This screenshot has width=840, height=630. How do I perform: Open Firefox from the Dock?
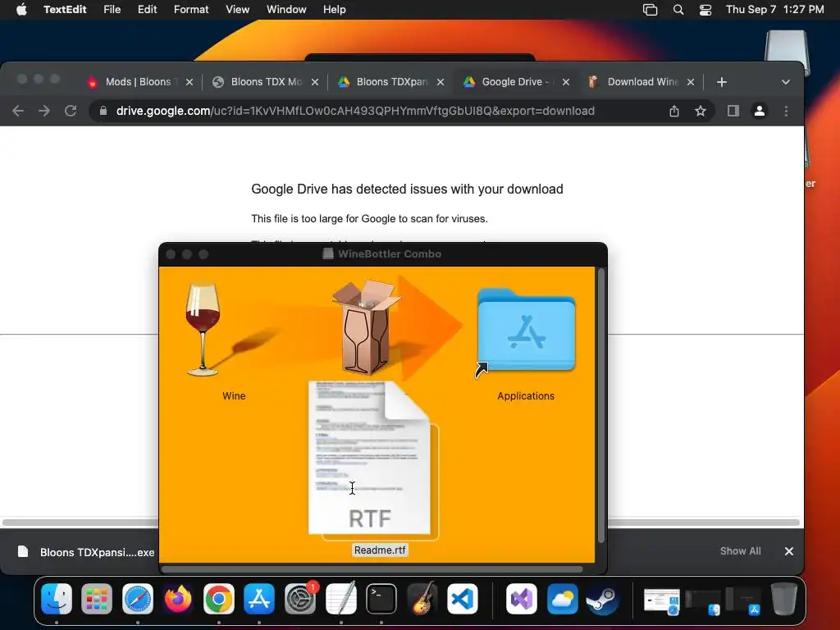coord(178,599)
